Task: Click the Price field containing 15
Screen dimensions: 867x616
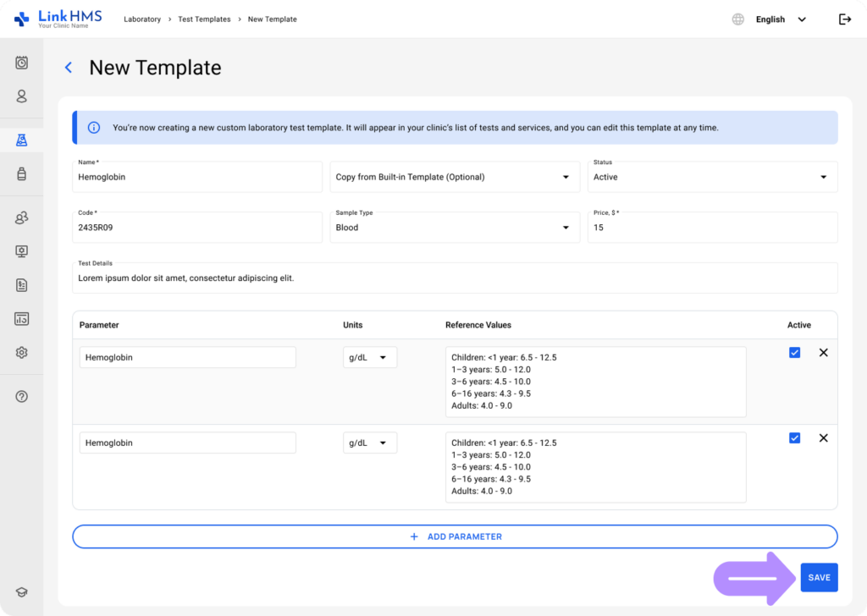Action: [713, 227]
